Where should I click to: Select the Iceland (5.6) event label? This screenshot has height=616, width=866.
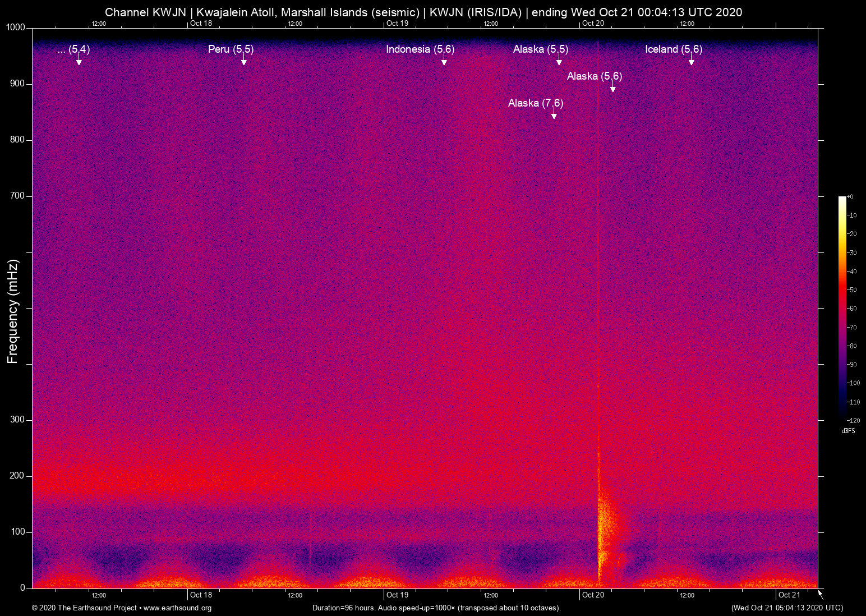coord(673,49)
